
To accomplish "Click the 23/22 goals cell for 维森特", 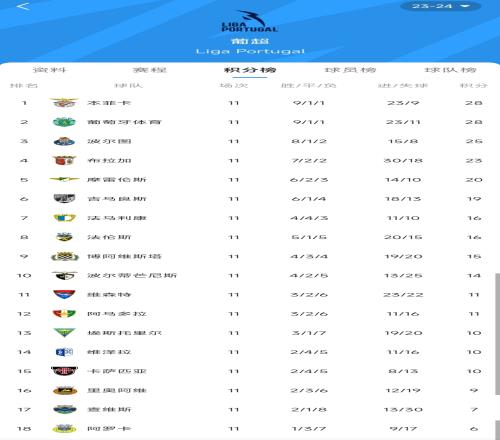I will click(x=403, y=294).
